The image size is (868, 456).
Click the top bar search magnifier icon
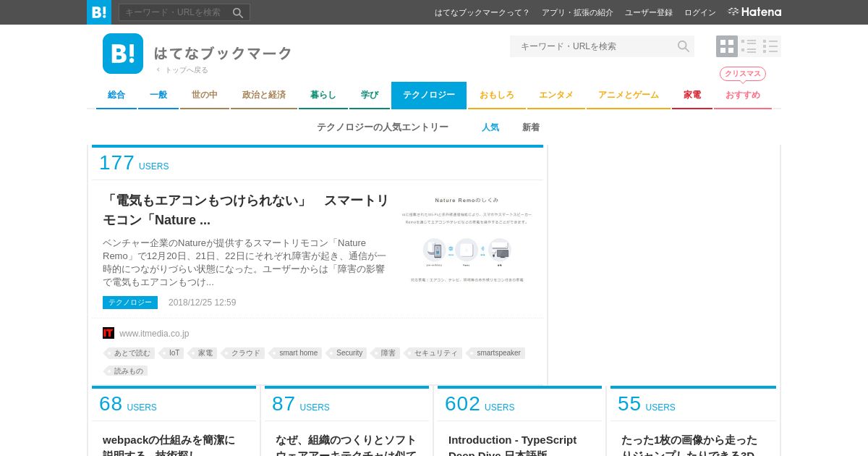pos(238,12)
